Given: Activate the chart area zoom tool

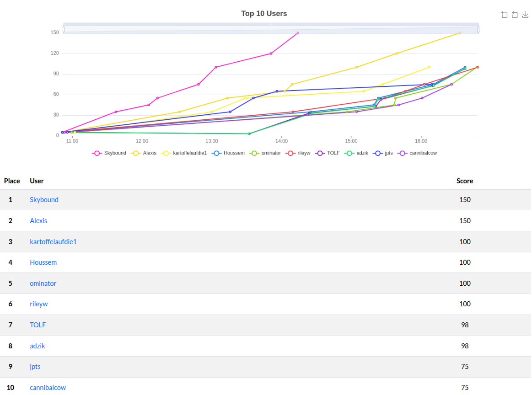Looking at the screenshot, I should (504, 15).
